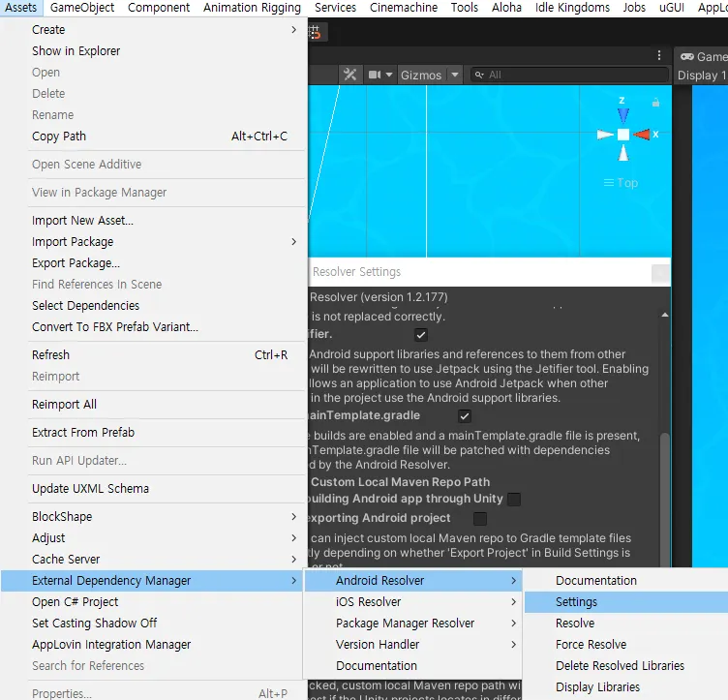
Task: Open the scene tools wrench icon
Action: (x=349, y=75)
